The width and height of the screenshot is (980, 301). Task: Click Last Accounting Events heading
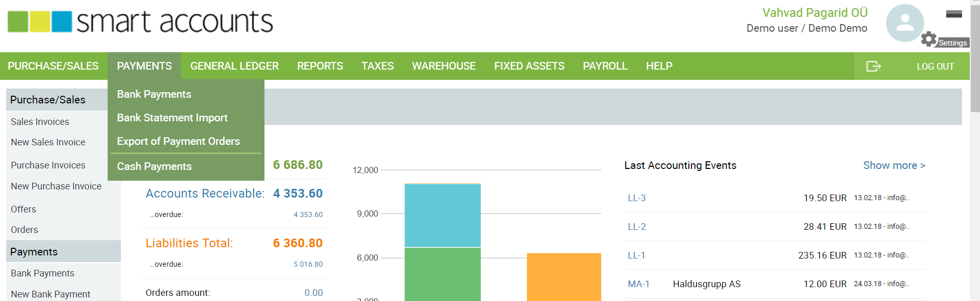click(680, 165)
